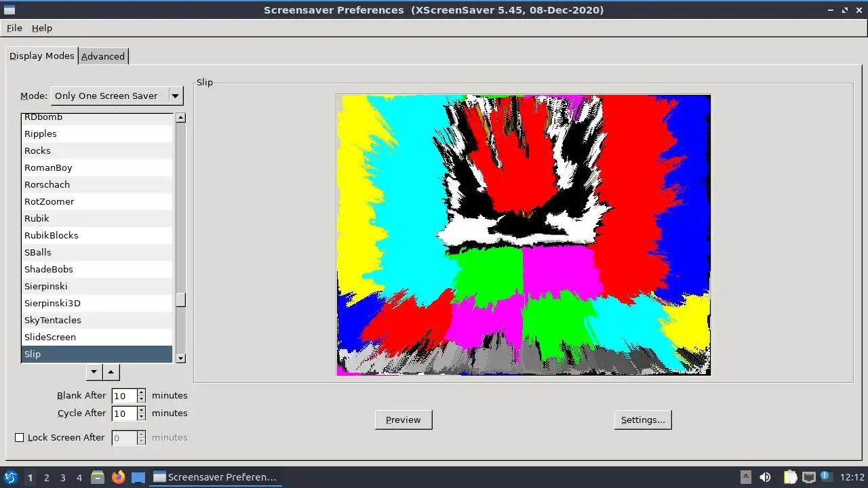
Task: Select RDbomb in the screensaver list
Action: pyautogui.click(x=97, y=119)
